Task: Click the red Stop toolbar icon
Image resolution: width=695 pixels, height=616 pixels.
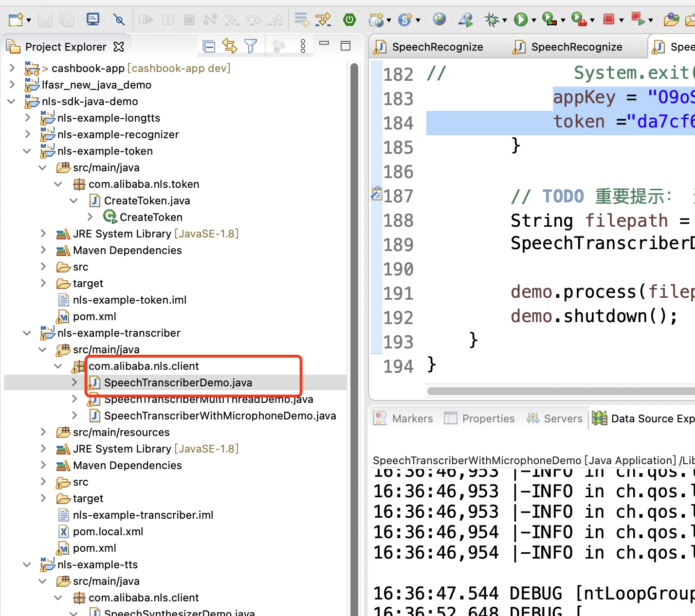Action: click(609, 19)
